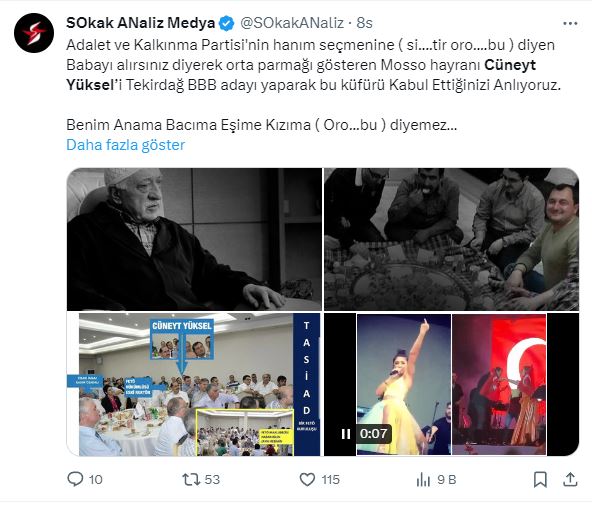The image size is (592, 510).
Task: Like the tweet with heart icon
Action: point(307,479)
